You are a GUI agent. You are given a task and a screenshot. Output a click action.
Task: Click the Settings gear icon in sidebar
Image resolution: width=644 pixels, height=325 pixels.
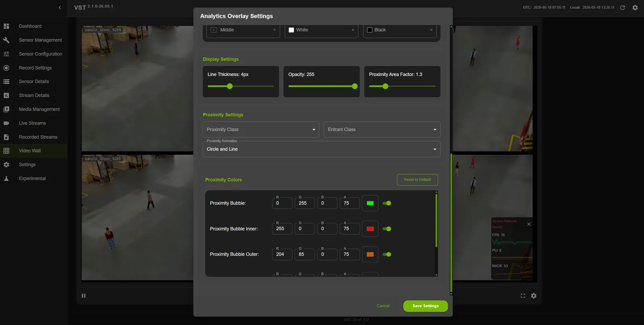pyautogui.click(x=6, y=165)
